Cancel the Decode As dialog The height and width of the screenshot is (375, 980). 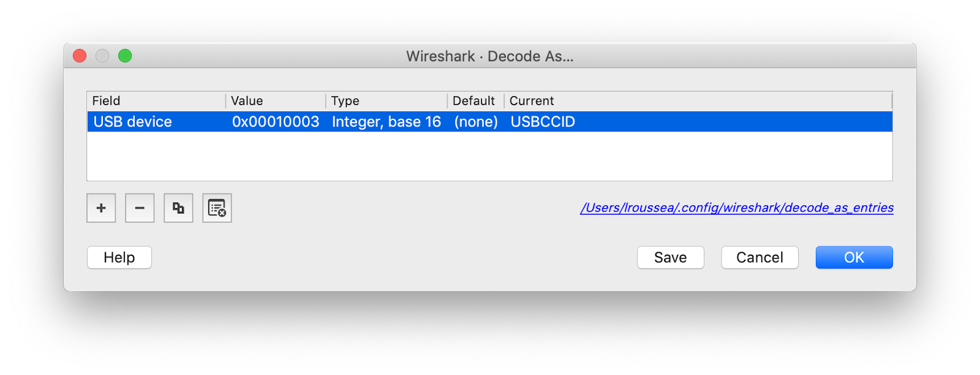coord(759,257)
